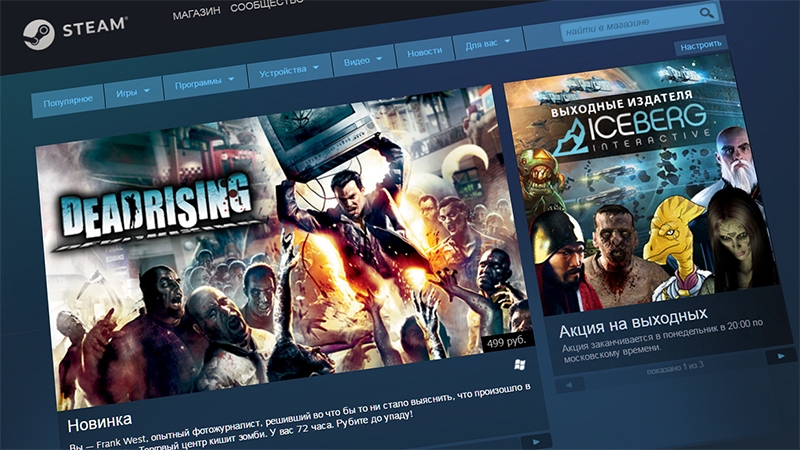Open the Dead Rising featured banner

click(286, 247)
